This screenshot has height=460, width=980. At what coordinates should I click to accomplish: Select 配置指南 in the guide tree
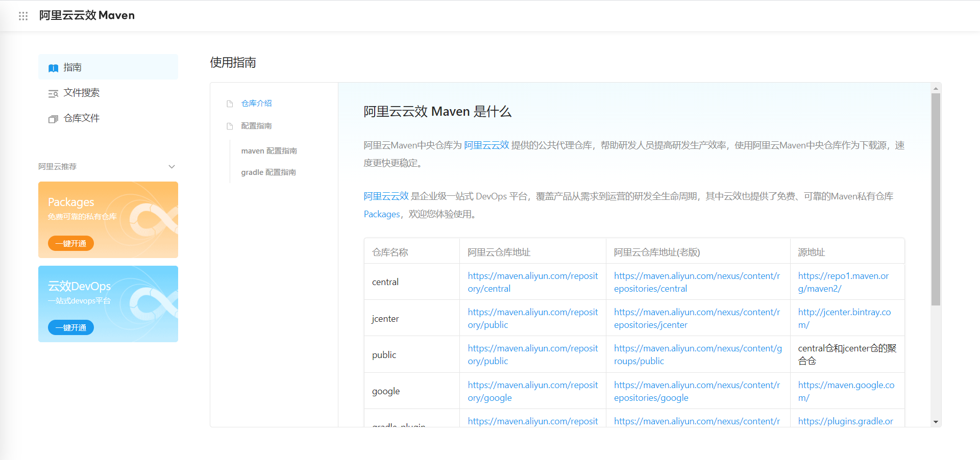click(256, 125)
